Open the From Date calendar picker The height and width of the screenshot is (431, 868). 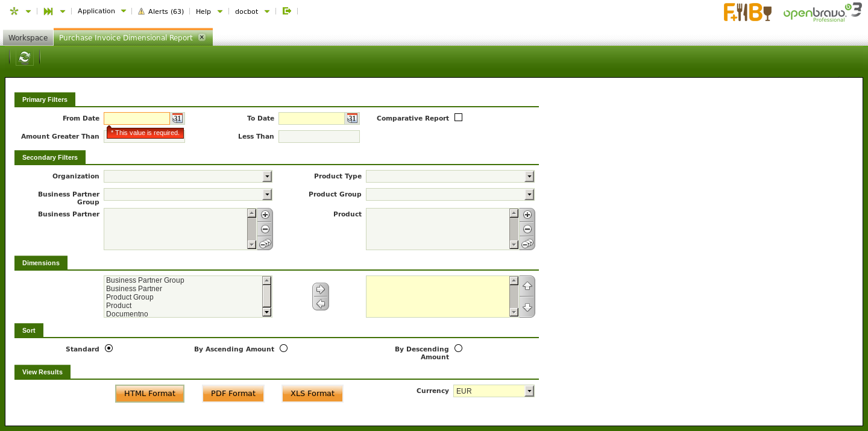[177, 119]
